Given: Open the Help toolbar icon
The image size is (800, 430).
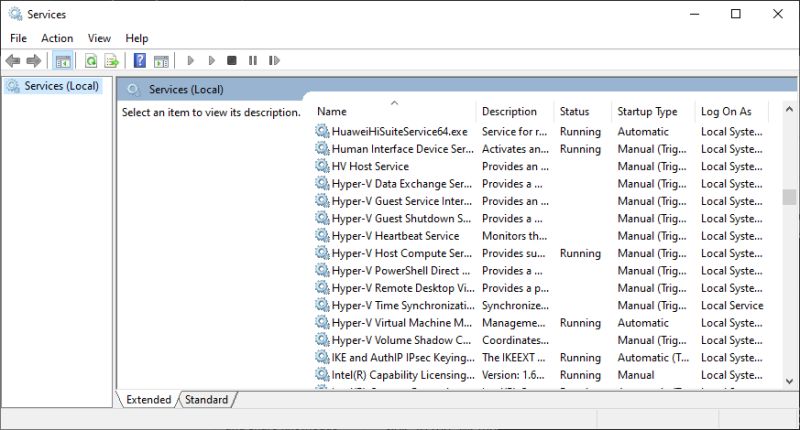Looking at the screenshot, I should pos(140,61).
